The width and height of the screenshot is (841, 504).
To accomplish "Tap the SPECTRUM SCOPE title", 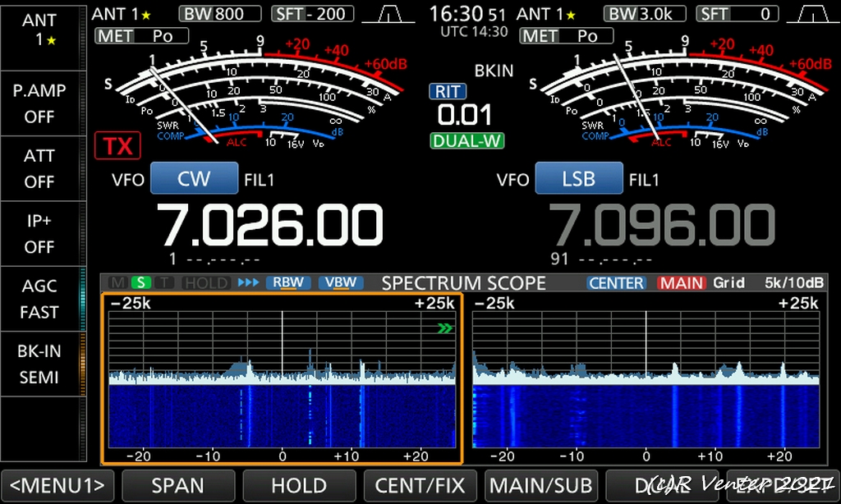I will click(463, 283).
